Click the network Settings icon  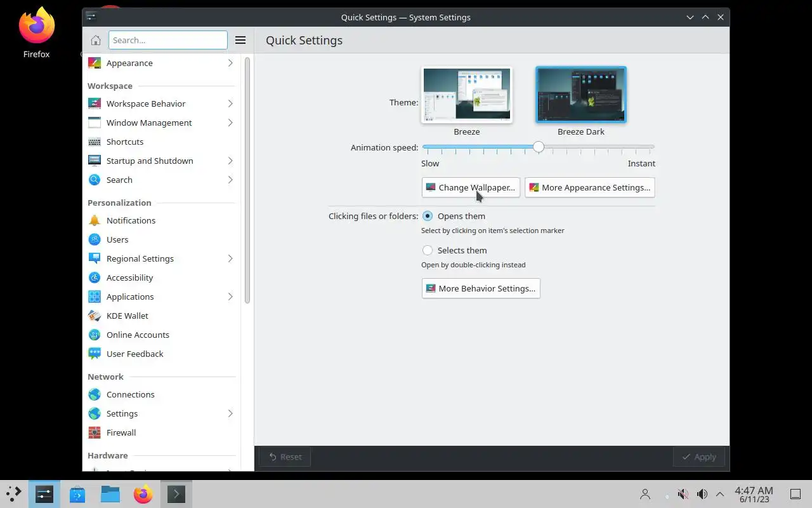point(95,413)
